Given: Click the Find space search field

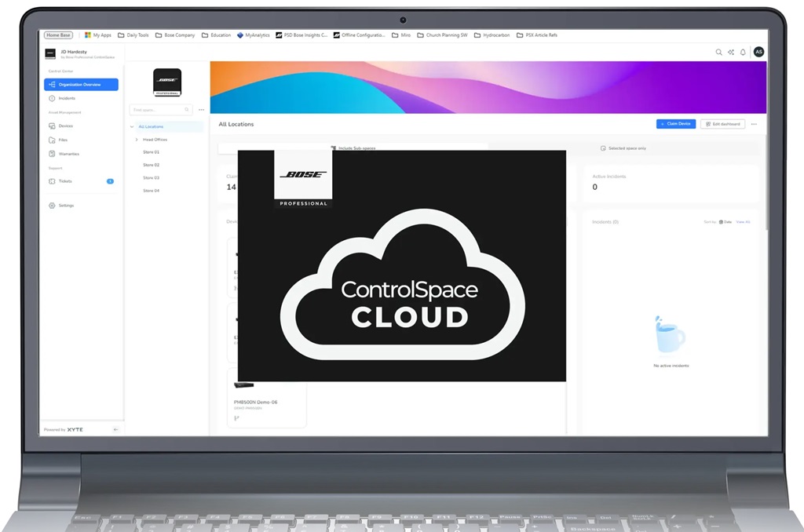Looking at the screenshot, I should pyautogui.click(x=160, y=110).
